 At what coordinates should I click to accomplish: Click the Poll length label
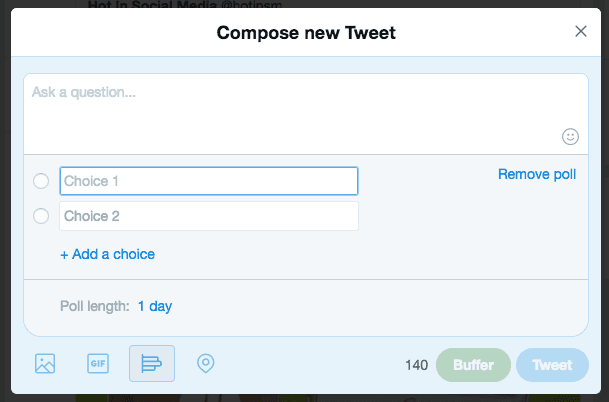point(95,306)
